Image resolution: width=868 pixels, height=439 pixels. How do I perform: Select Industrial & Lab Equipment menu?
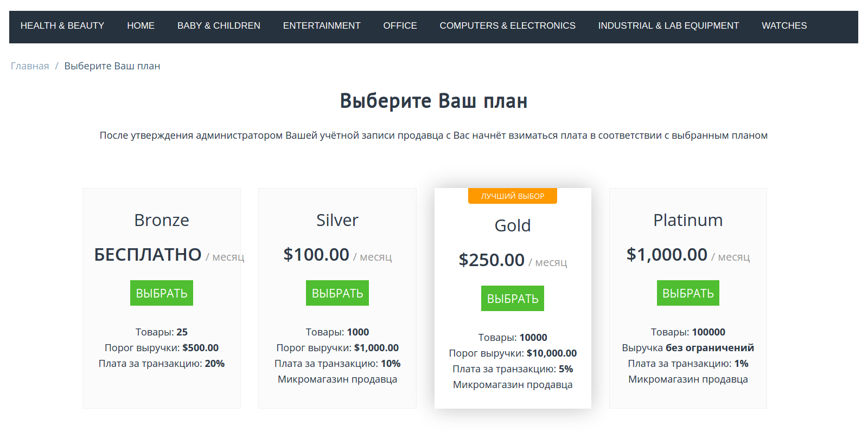(x=668, y=25)
